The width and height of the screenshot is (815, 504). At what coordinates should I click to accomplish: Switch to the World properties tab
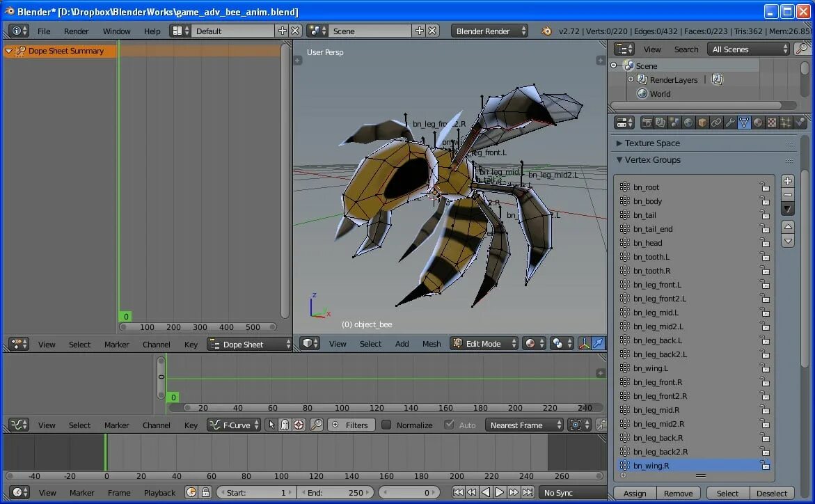point(688,123)
